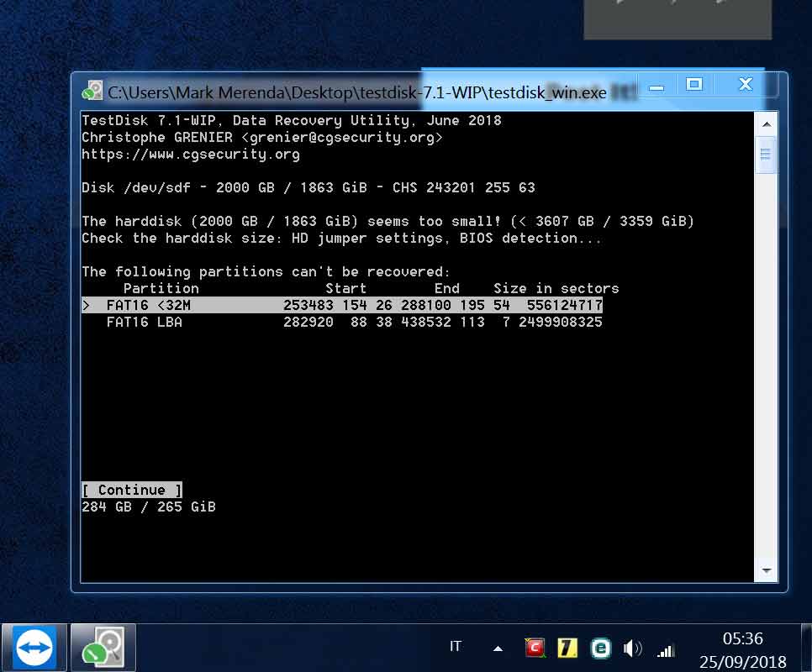812x672 pixels.
Task: Click the scroll down arrow in console
Action: coord(767,570)
